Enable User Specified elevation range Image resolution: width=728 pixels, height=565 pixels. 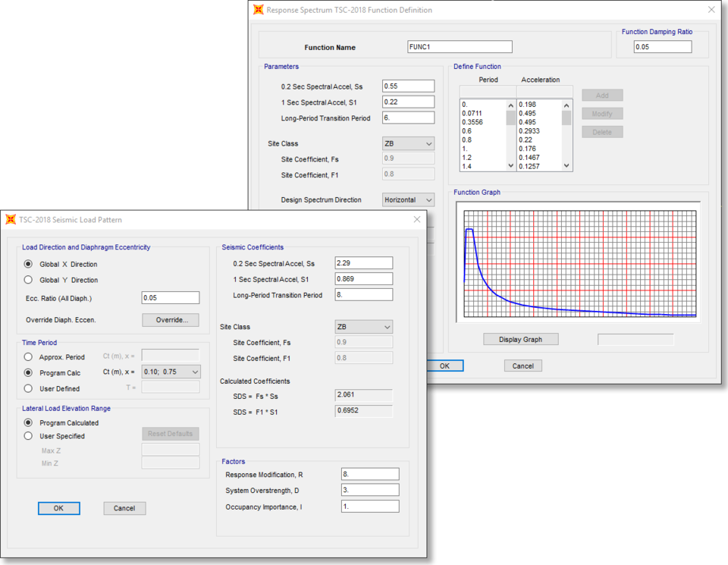point(29,436)
